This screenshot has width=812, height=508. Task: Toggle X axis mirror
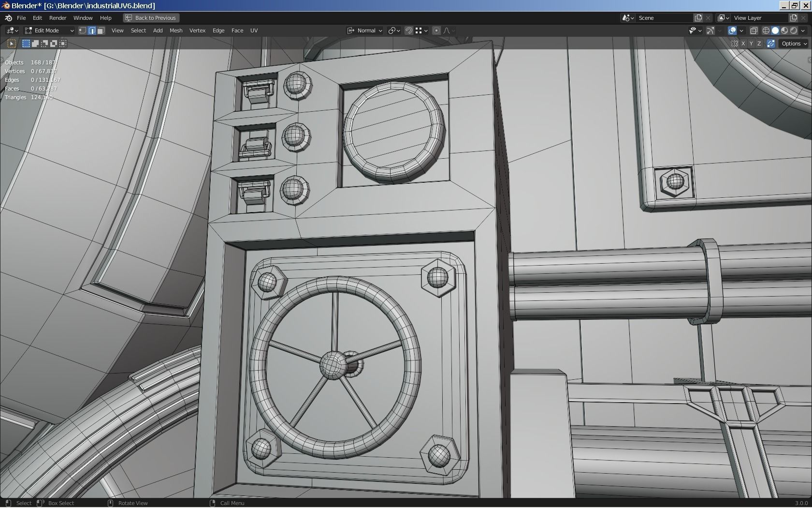743,44
